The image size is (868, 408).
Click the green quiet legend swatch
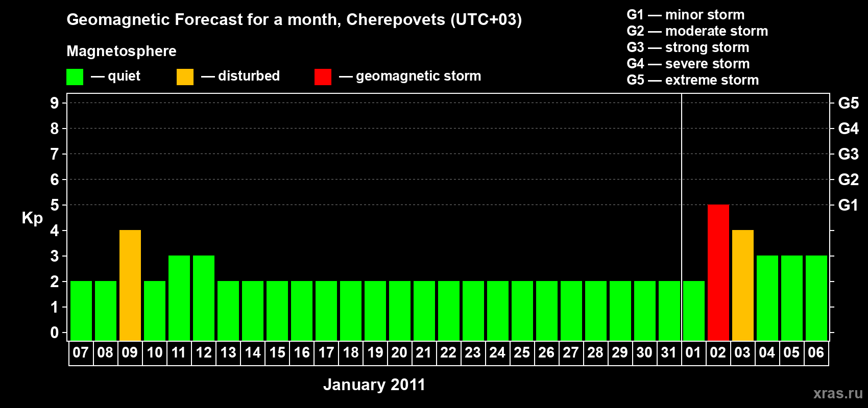[x=75, y=77]
